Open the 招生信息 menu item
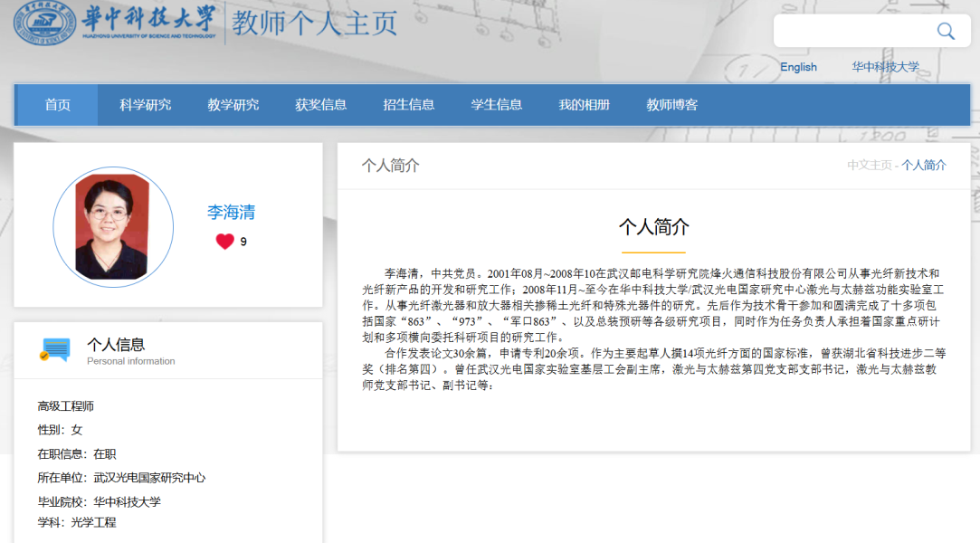Screen dimensions: 980x543 tap(408, 105)
